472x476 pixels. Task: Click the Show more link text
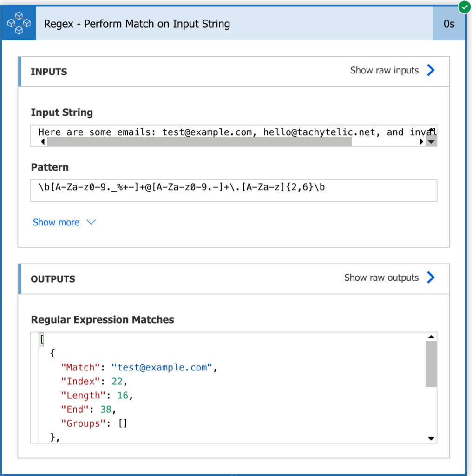click(x=56, y=222)
